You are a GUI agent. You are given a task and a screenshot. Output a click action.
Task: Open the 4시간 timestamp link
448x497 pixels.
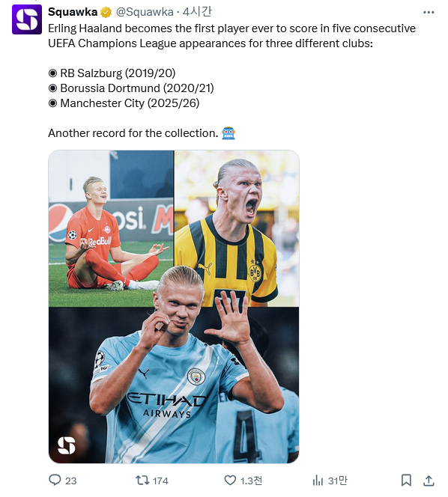197,12
